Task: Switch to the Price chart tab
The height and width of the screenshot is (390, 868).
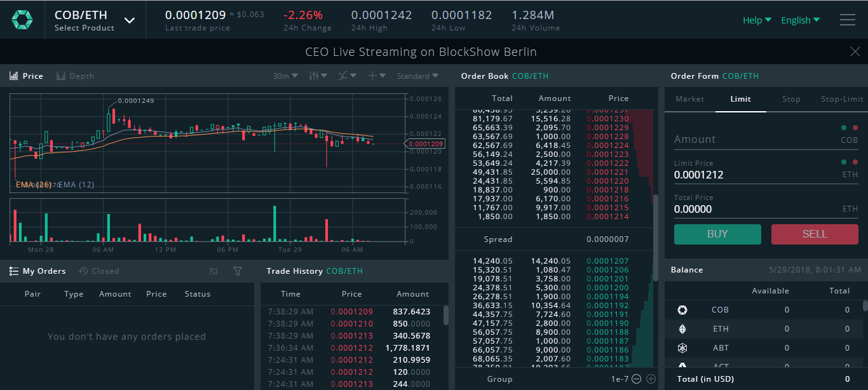Action: pyautogui.click(x=27, y=76)
